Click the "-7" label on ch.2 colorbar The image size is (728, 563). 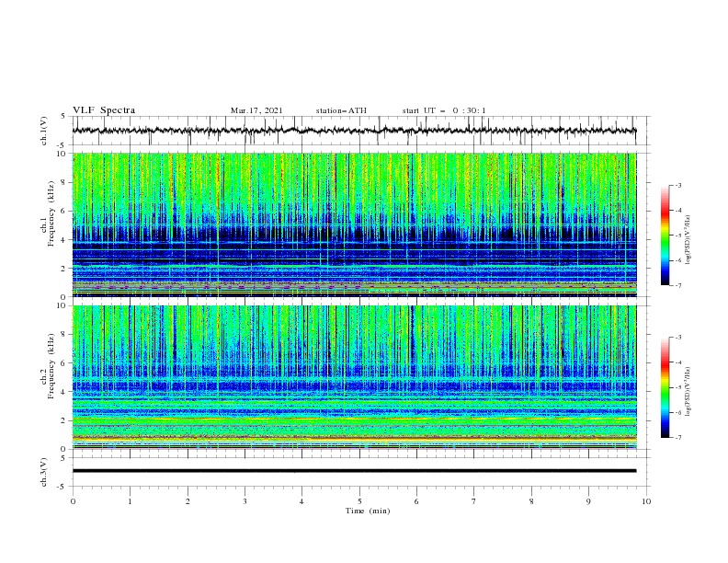tap(678, 438)
